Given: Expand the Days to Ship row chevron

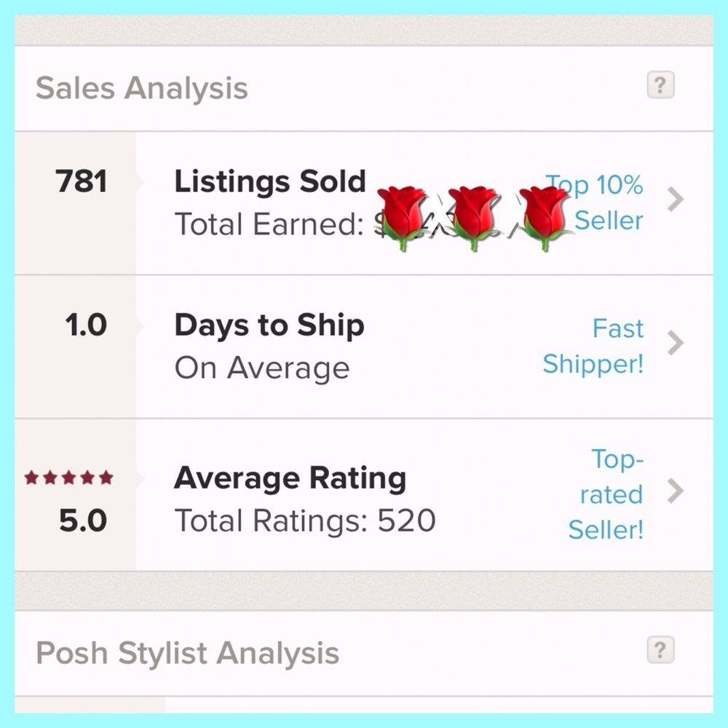Looking at the screenshot, I should coord(676,342).
